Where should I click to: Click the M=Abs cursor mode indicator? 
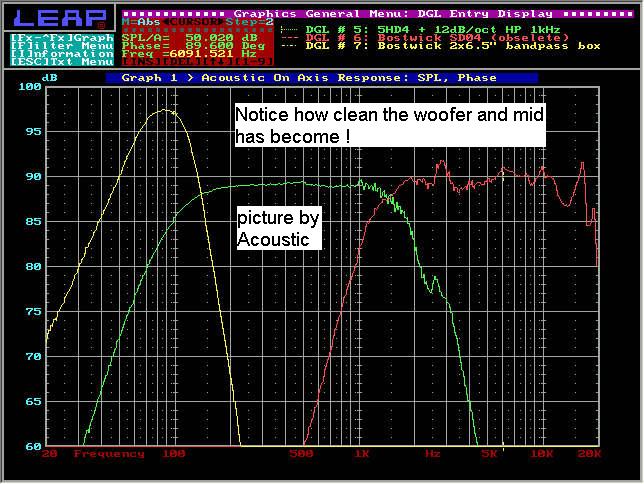138,21
